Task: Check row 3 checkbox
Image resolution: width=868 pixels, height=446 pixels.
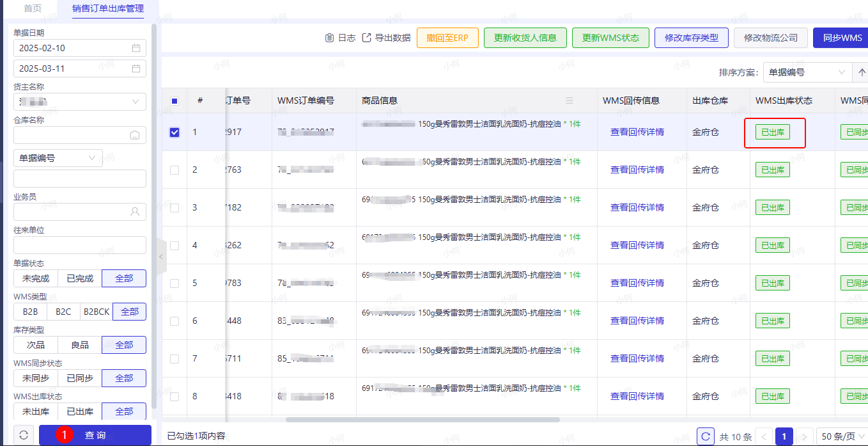Action: coord(174,208)
